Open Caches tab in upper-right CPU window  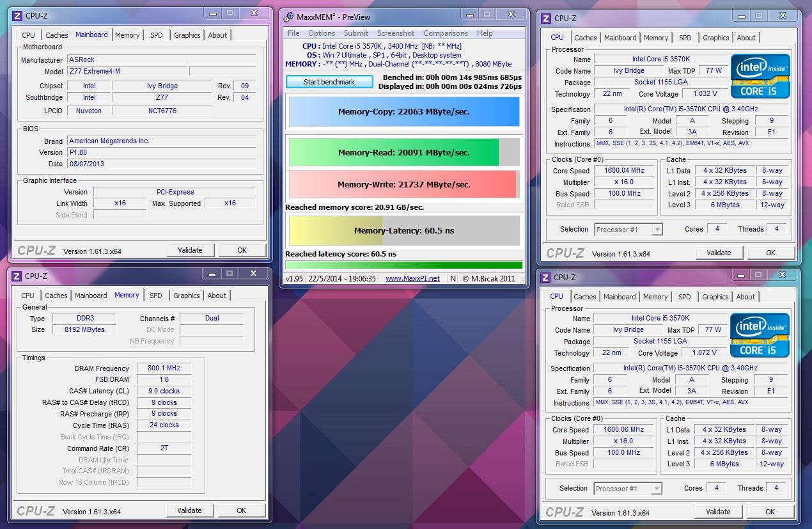(x=586, y=38)
